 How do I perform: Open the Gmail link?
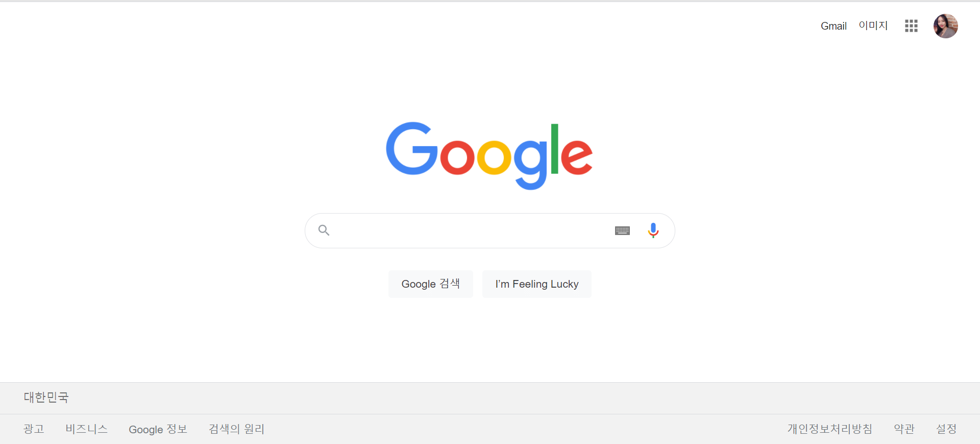(834, 26)
